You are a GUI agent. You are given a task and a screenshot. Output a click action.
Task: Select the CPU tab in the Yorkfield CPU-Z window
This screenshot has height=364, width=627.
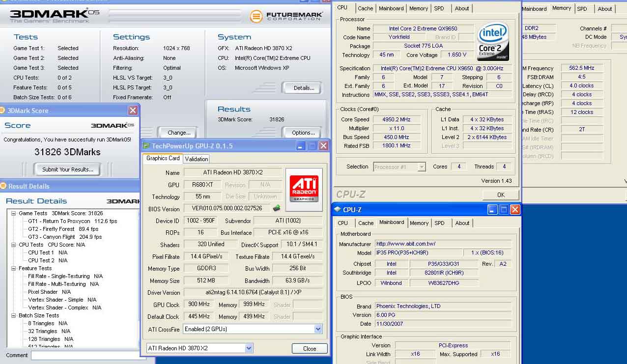pyautogui.click(x=342, y=7)
